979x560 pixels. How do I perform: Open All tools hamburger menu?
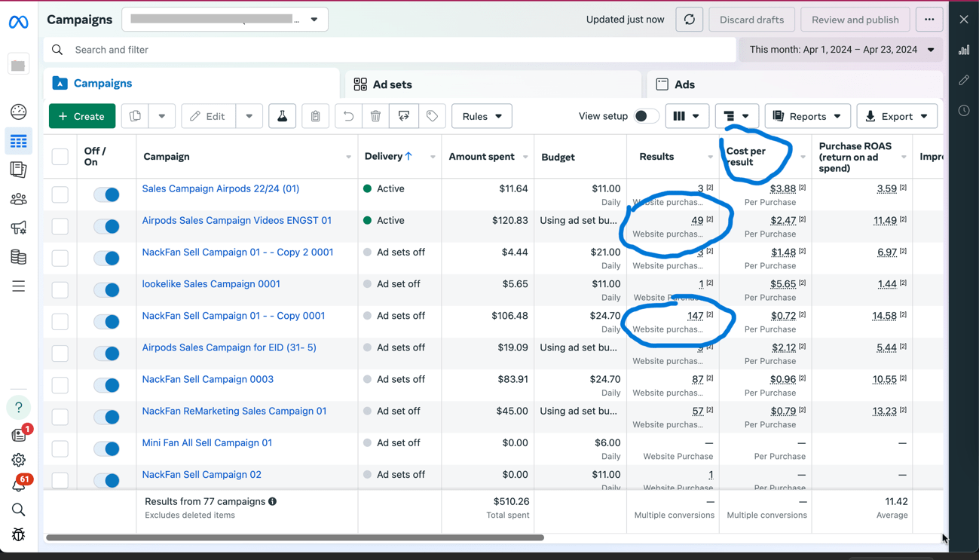tap(18, 286)
